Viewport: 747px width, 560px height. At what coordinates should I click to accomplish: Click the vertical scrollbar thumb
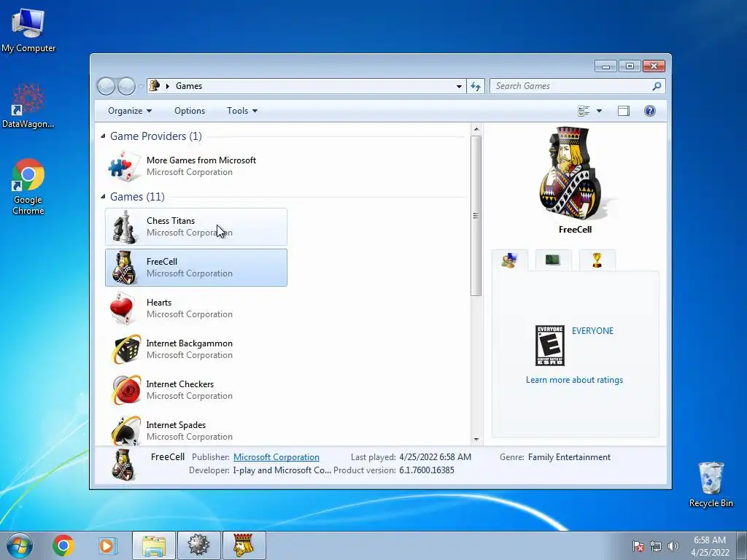476,216
